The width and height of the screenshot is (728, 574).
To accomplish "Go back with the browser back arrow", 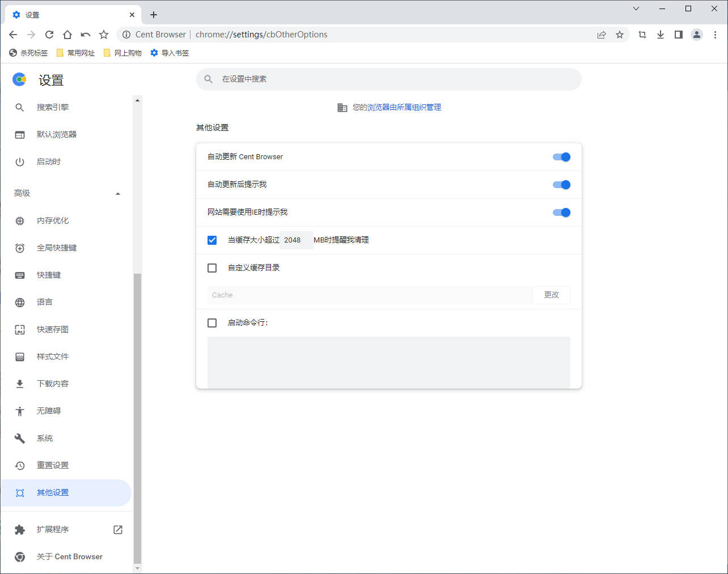I will point(13,35).
